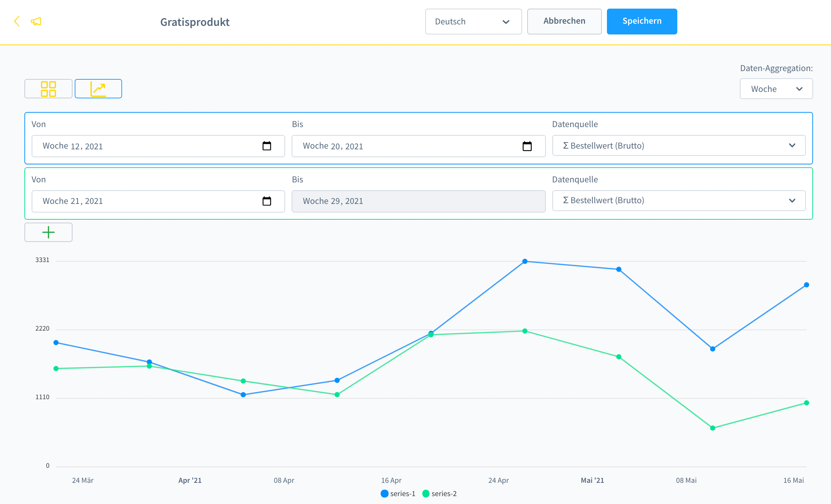Open the calendar for Von Woche 12
Image resolution: width=831 pixels, height=504 pixels.
pos(267,146)
